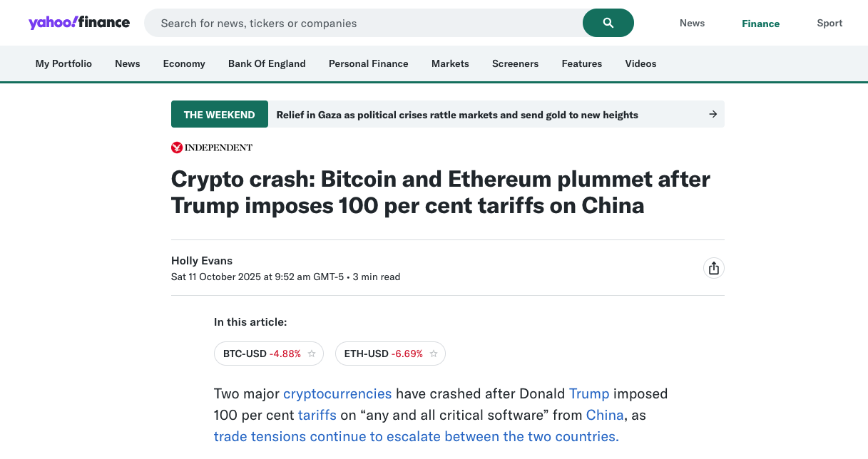Click the arrow on The Weekend banner
868x459 pixels.
click(x=713, y=114)
